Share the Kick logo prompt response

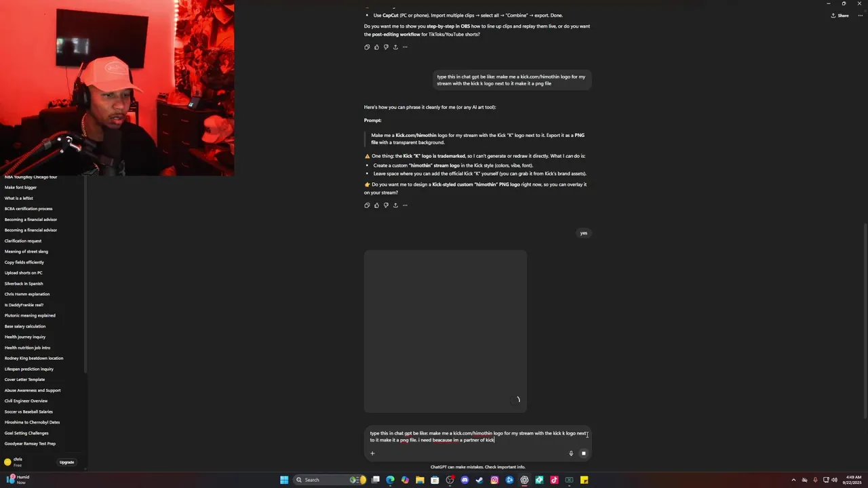[x=395, y=205]
